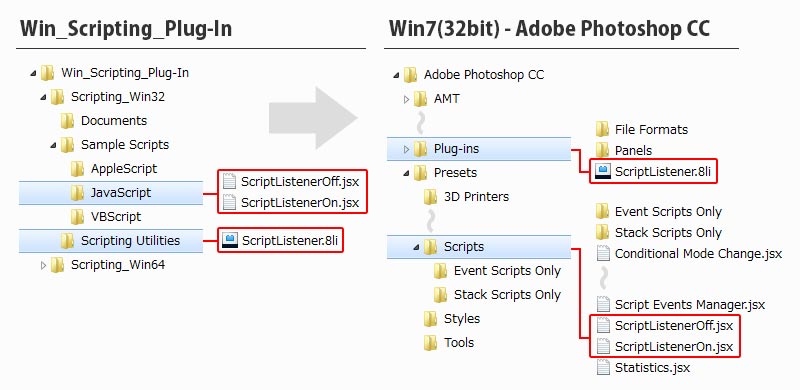Select the Tools folder label
The image size is (800, 390).
[459, 343]
